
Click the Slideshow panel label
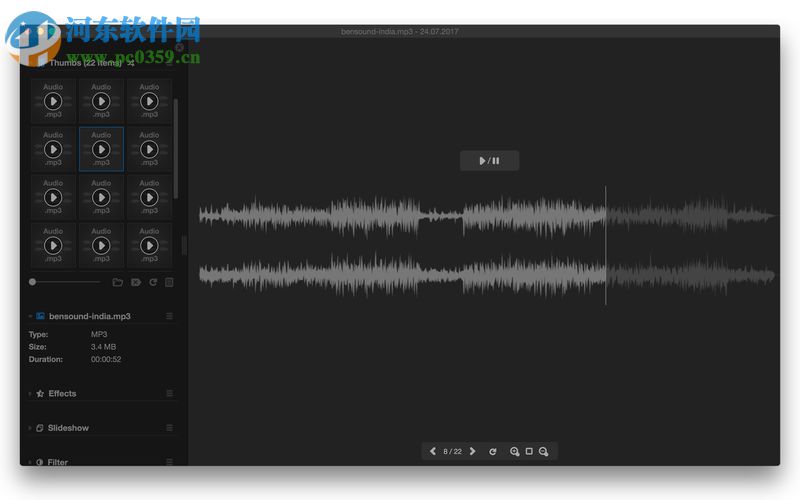click(68, 428)
